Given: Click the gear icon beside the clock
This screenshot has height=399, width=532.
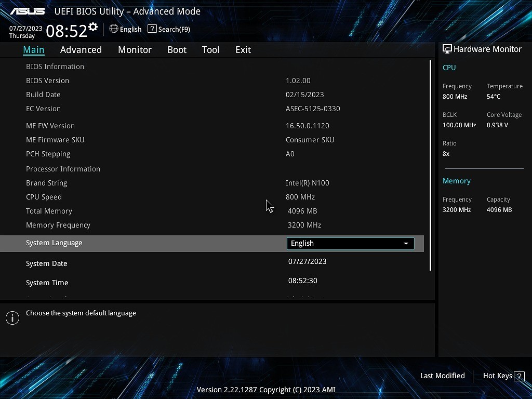Looking at the screenshot, I should 93,27.
